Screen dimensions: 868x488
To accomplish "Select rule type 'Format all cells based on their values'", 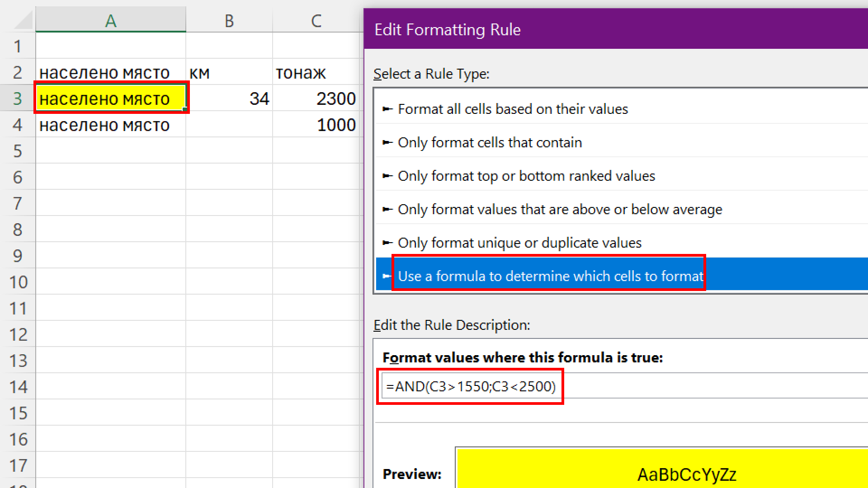I will click(x=513, y=109).
